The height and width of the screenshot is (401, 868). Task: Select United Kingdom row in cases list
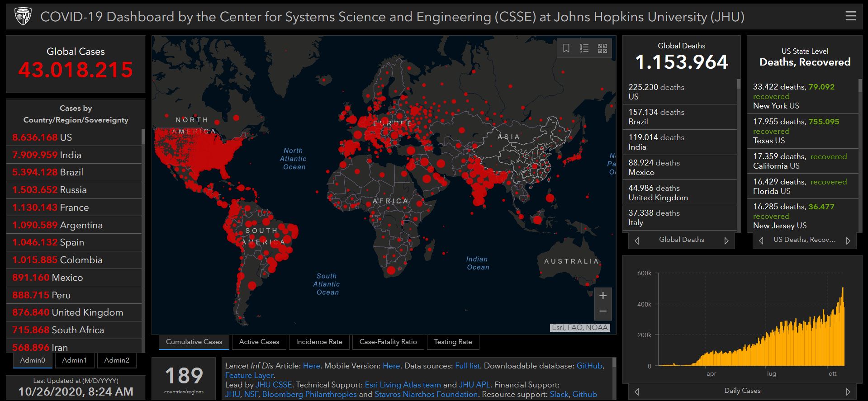(x=74, y=312)
